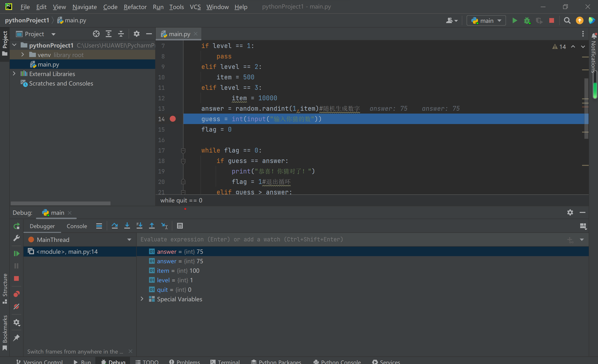Screen dimensions: 598x364
Task: Open the Refactor menu
Action: pos(135,7)
